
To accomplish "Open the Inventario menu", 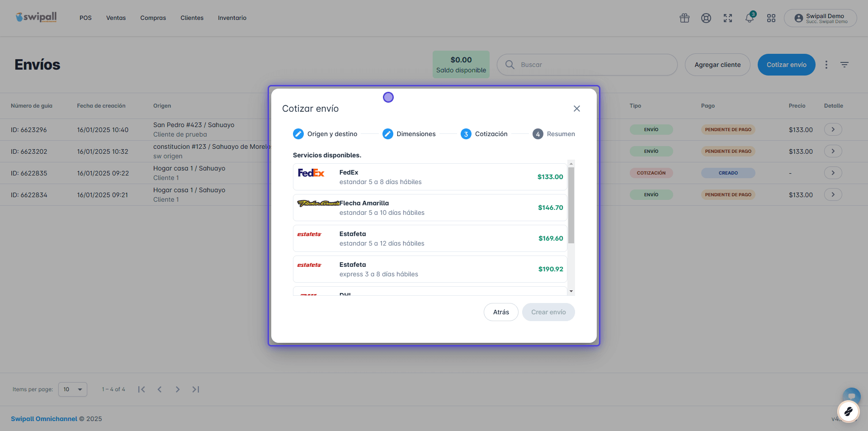I will click(x=232, y=18).
